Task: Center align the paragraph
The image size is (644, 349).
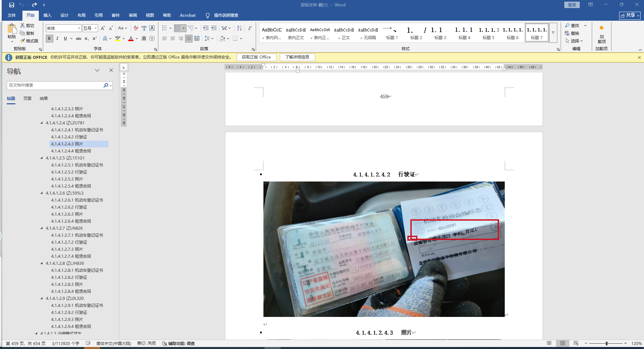Action: [x=173, y=38]
